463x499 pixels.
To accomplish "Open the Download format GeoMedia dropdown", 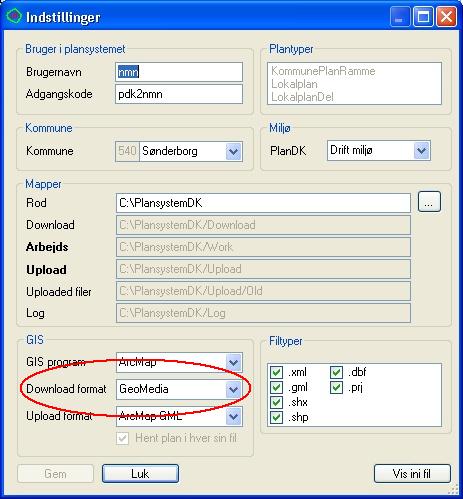I will [233, 389].
